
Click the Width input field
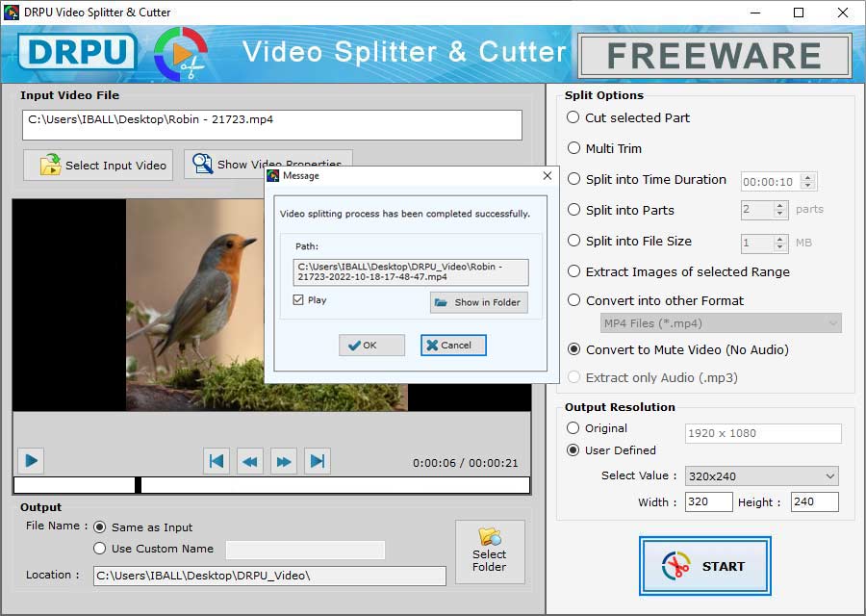(x=708, y=501)
